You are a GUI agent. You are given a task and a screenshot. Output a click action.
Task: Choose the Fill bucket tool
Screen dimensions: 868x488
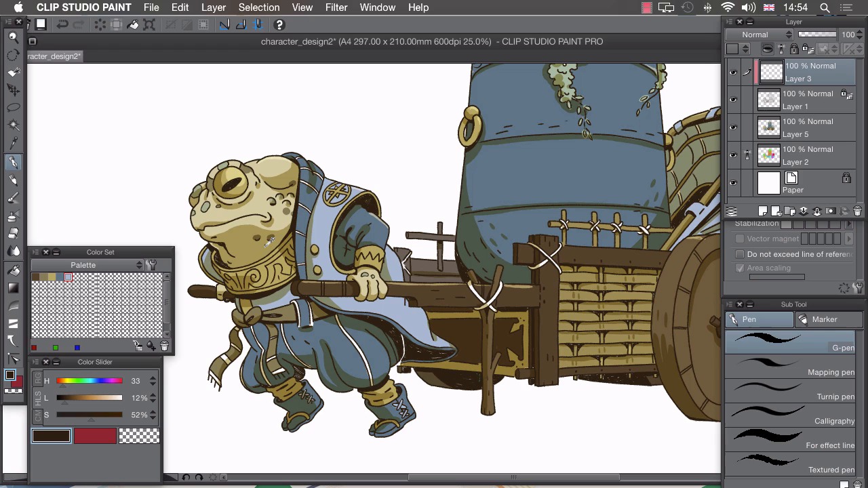[x=13, y=270]
